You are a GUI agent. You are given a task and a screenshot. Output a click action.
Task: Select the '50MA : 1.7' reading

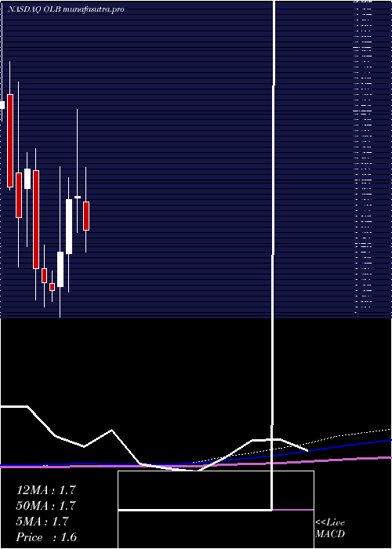click(x=45, y=506)
